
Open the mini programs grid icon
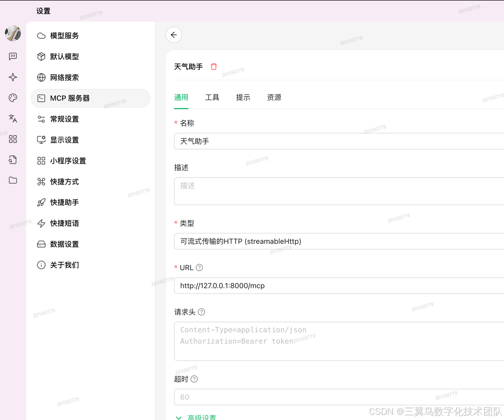click(x=13, y=139)
